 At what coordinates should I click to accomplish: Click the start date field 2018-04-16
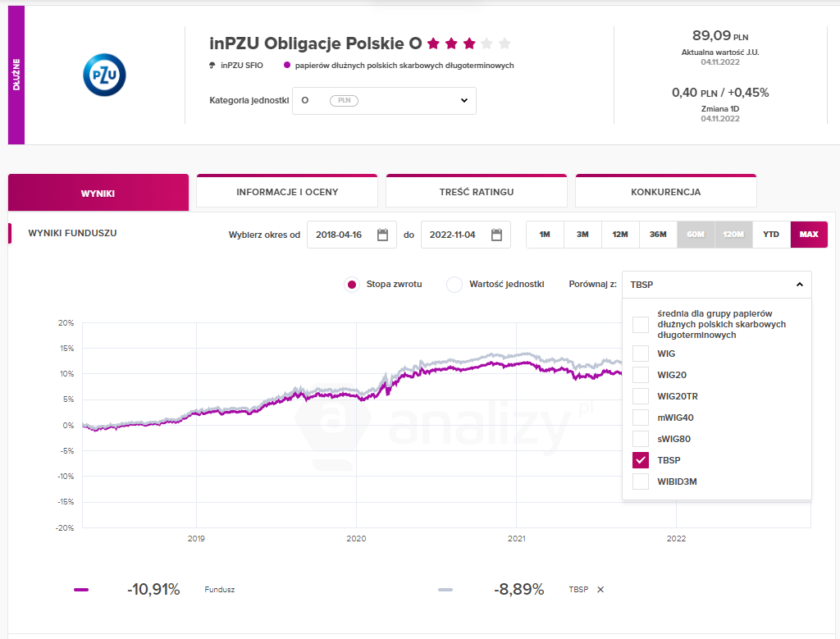(352, 235)
